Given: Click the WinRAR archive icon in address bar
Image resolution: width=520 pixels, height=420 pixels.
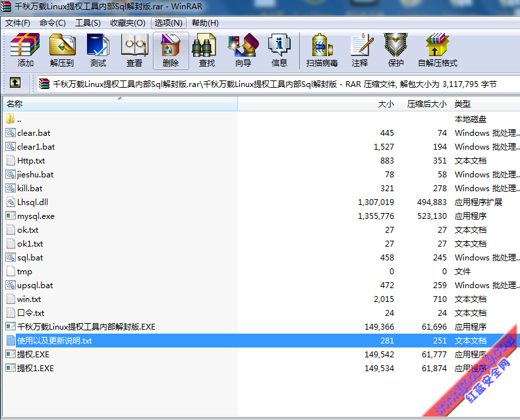Looking at the screenshot, I should 43,84.
